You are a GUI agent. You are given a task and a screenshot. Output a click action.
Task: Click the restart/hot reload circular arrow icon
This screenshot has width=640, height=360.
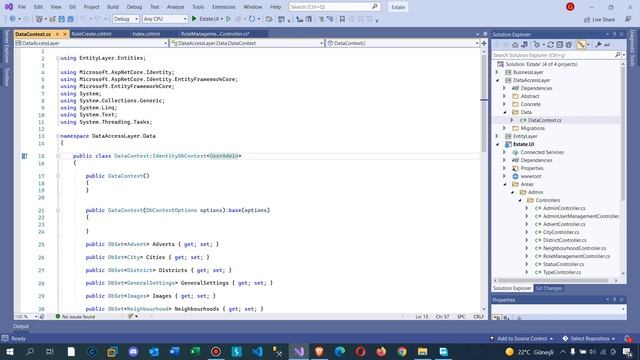252,19
